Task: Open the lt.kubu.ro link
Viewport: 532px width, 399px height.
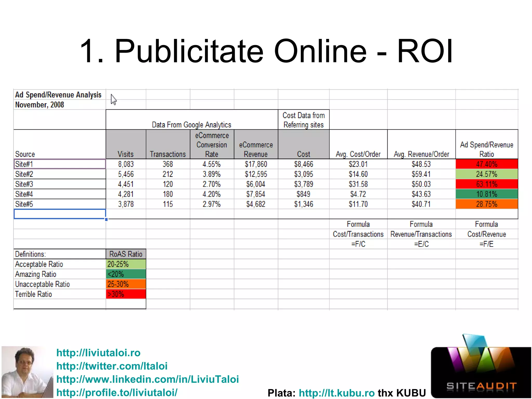Action: coord(337,393)
